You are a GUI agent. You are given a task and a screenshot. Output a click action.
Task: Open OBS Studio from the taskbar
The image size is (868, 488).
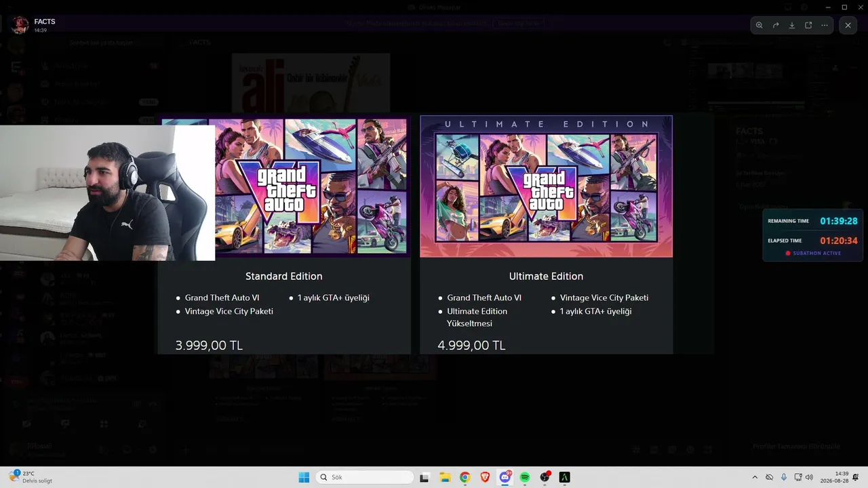545,477
